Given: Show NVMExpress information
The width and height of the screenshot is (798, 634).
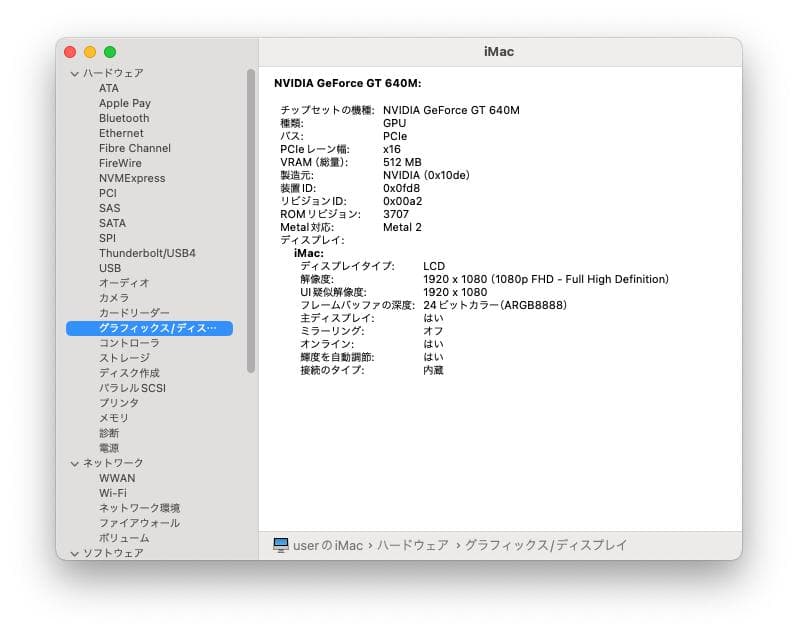Looking at the screenshot, I should pyautogui.click(x=132, y=178).
